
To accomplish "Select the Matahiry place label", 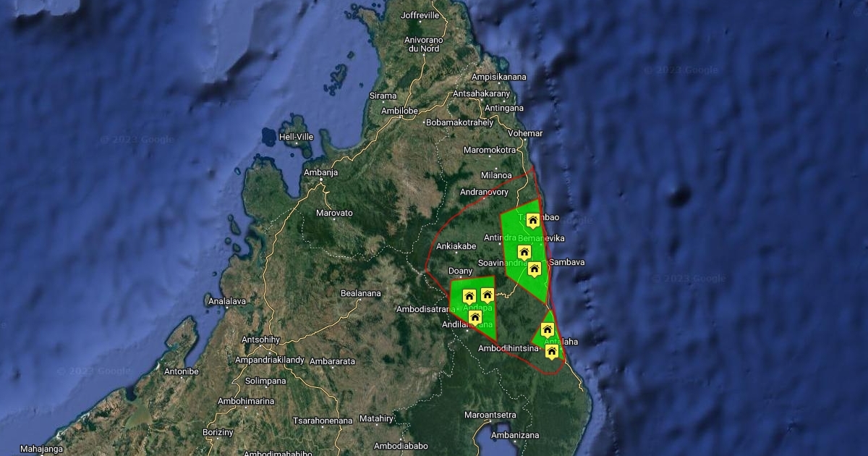I will (377, 418).
